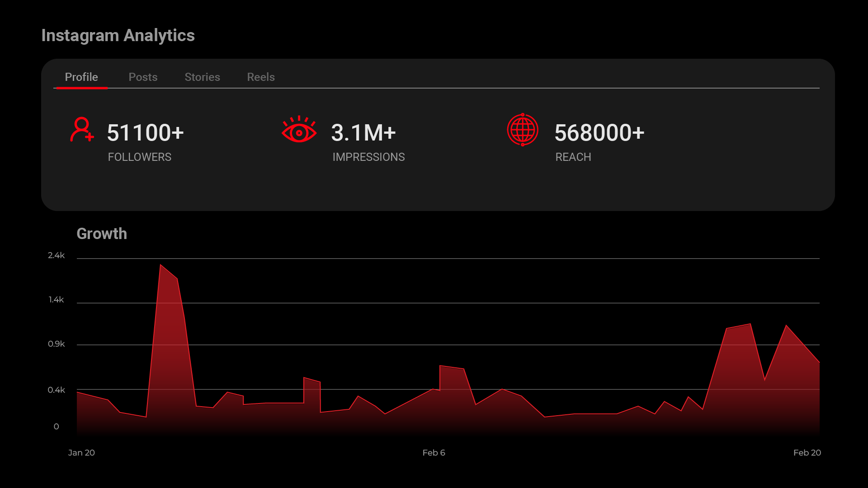
Task: Click the 0.9k y-axis label
Action: 57,344
